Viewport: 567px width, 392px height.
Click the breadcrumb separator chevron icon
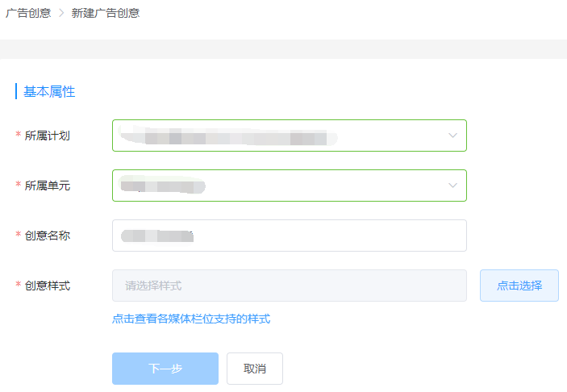coord(60,13)
